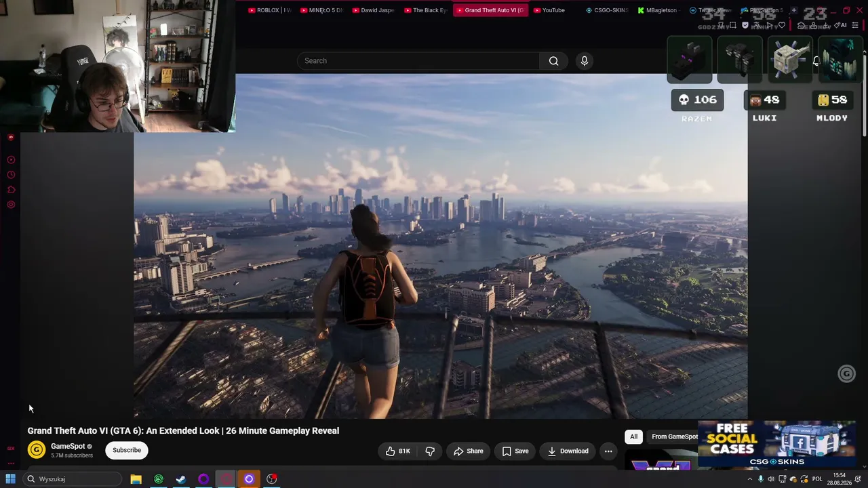The image size is (868, 488).
Task: Select the Grand Theft Auto VI tab
Action: click(x=490, y=10)
